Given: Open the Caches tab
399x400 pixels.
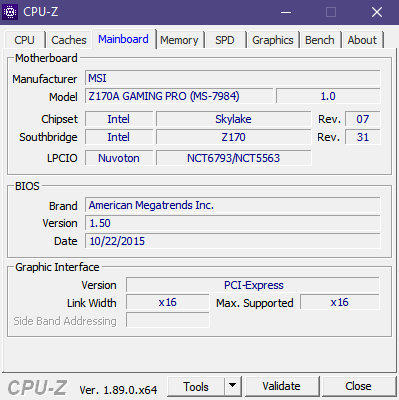Looking at the screenshot, I should tap(69, 40).
